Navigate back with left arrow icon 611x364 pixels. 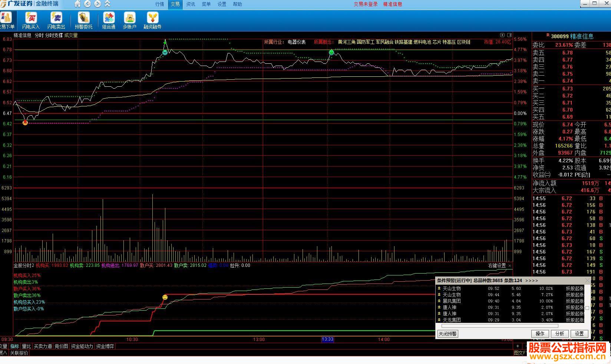click(x=87, y=4)
